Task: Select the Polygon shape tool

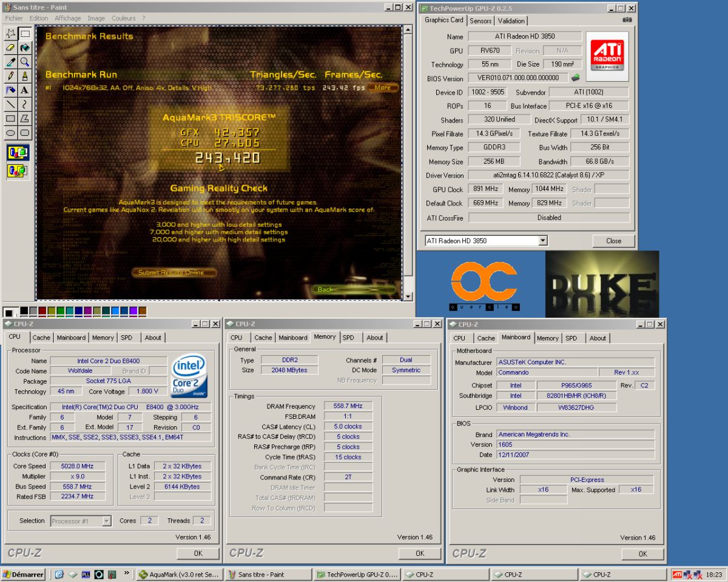Action: pos(25,118)
